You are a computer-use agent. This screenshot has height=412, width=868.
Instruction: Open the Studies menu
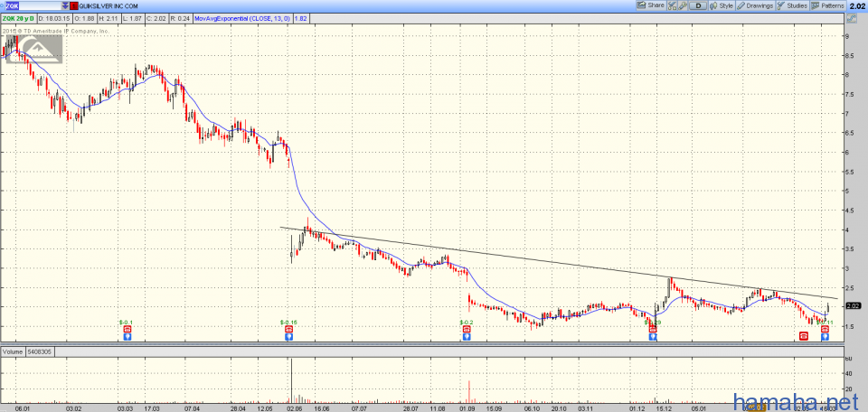[x=792, y=5]
